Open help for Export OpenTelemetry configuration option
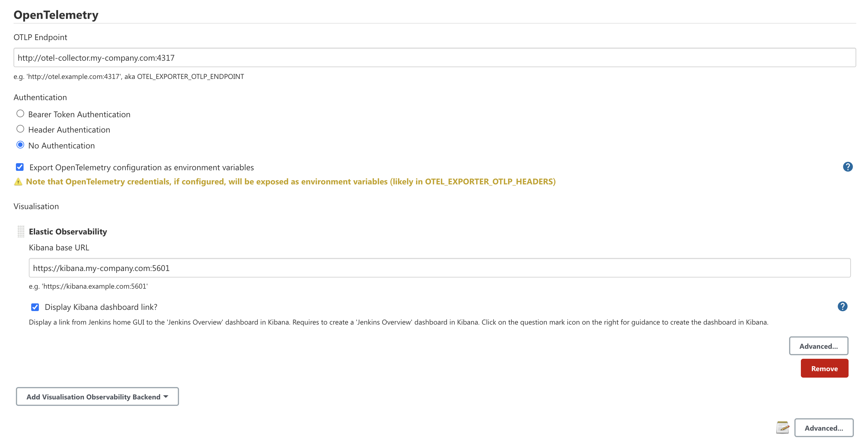 (848, 167)
